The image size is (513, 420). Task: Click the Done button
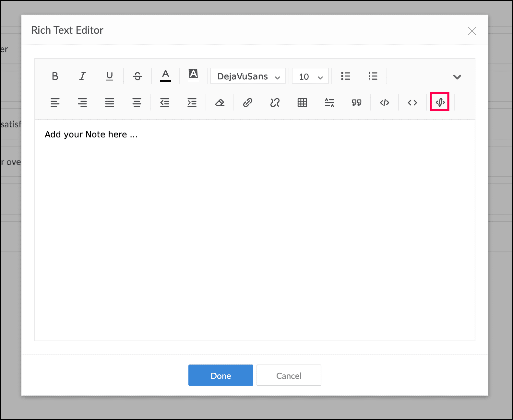click(221, 375)
